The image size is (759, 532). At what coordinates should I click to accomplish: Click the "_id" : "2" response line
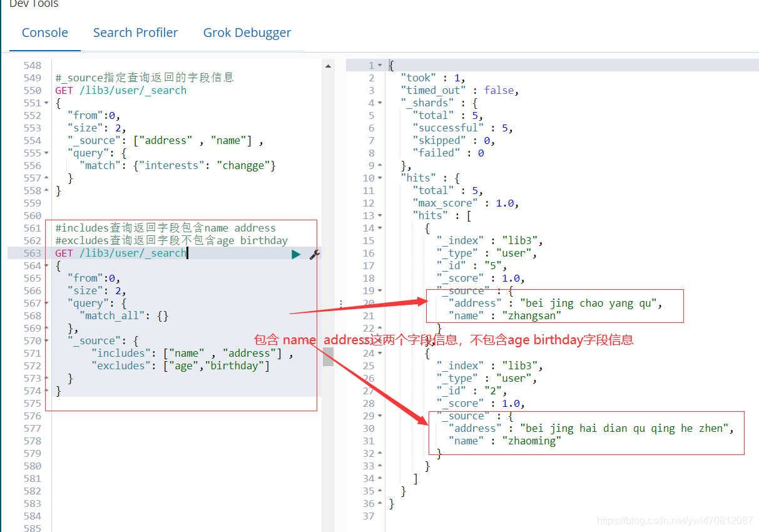pos(472,391)
